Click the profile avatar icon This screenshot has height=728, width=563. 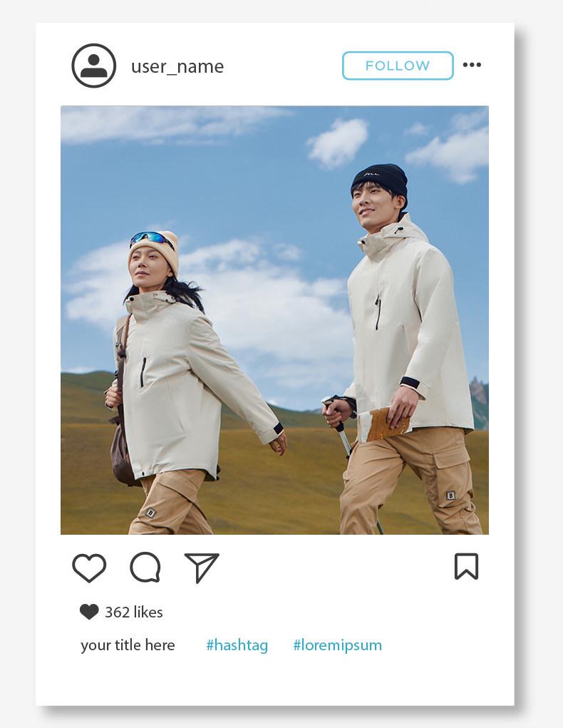coord(94,66)
